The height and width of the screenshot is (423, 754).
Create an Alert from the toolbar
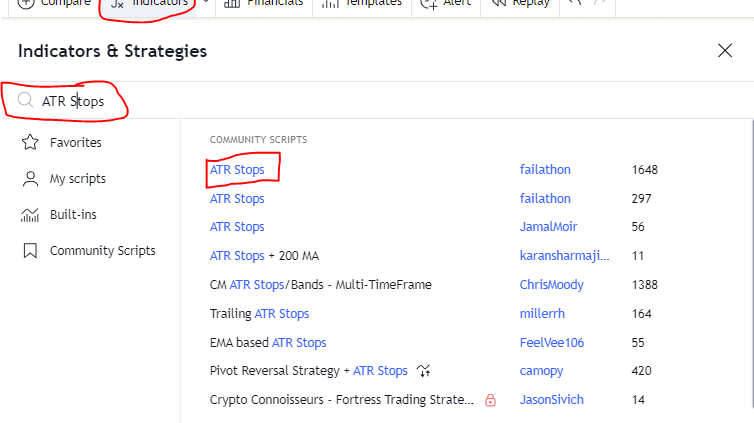[444, 4]
